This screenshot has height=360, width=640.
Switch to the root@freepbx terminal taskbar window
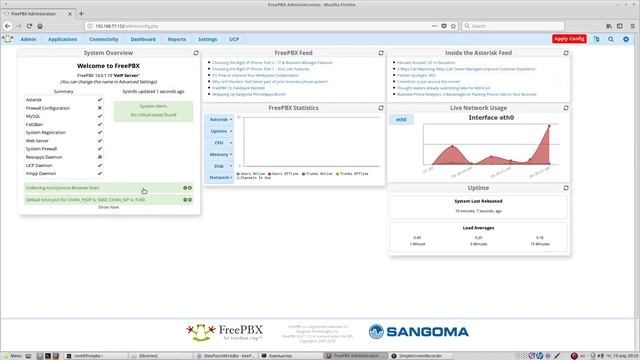point(96,356)
